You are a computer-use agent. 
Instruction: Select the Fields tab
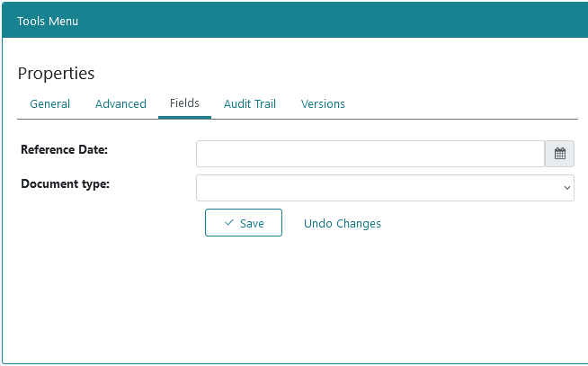(184, 103)
